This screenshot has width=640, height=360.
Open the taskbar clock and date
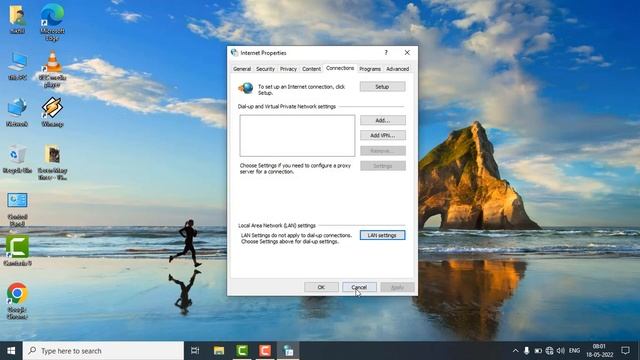[600, 351]
